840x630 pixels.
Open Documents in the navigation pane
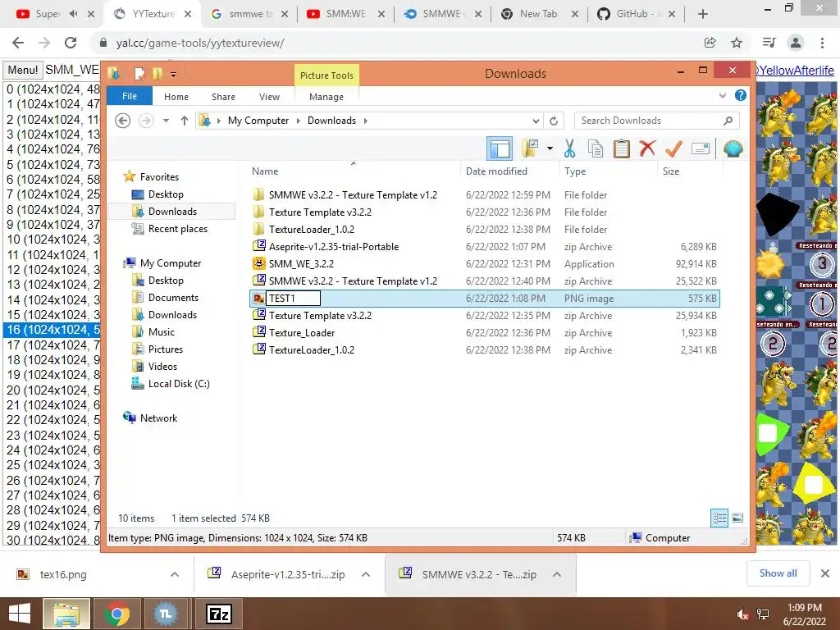173,297
